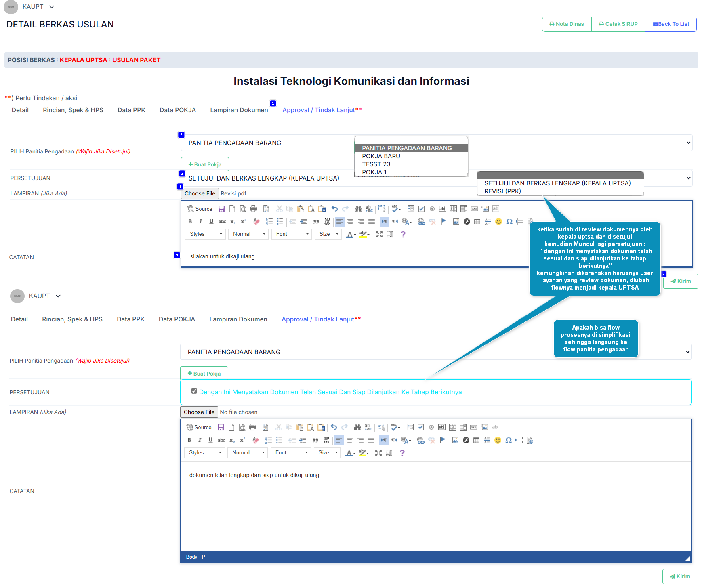The image size is (702, 588).
Task: Toggle Source mode in the lower editor
Action: point(199,427)
